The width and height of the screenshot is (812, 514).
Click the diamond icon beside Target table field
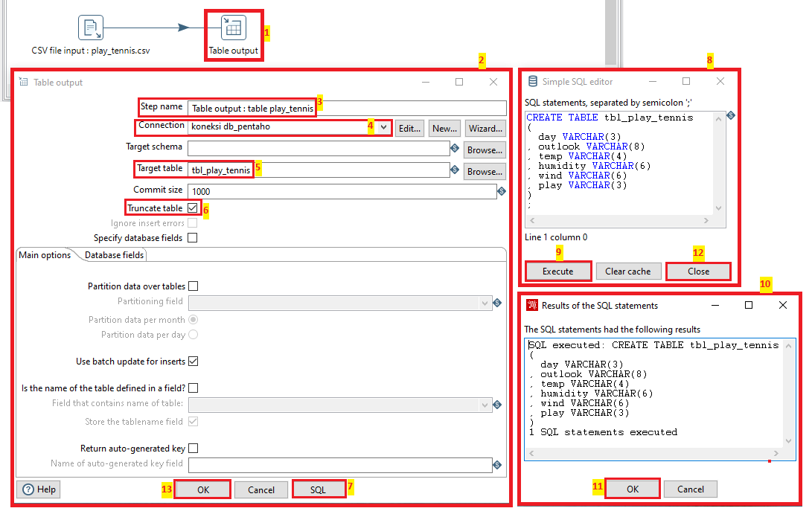coord(454,170)
